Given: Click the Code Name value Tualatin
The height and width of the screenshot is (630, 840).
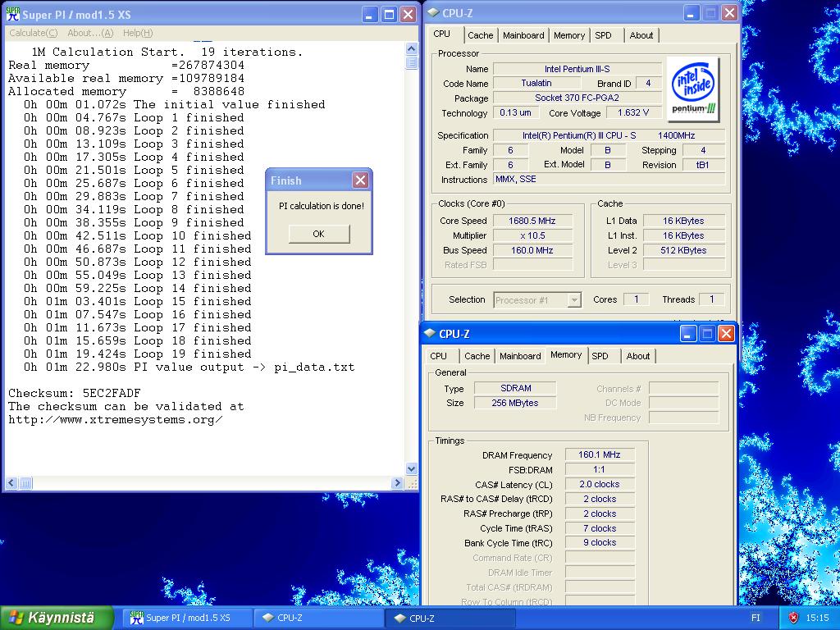Looking at the screenshot, I should 536,84.
